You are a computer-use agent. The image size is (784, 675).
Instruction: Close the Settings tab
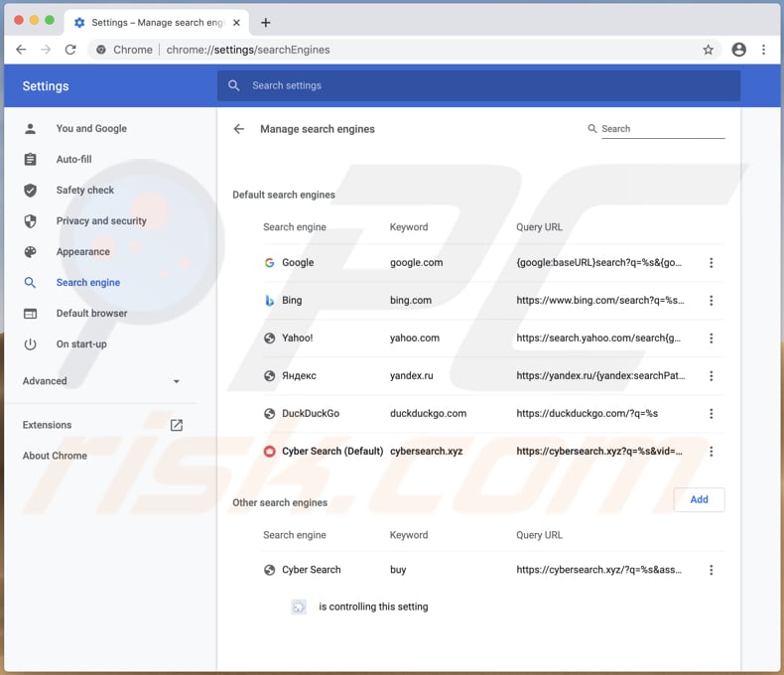click(x=236, y=23)
